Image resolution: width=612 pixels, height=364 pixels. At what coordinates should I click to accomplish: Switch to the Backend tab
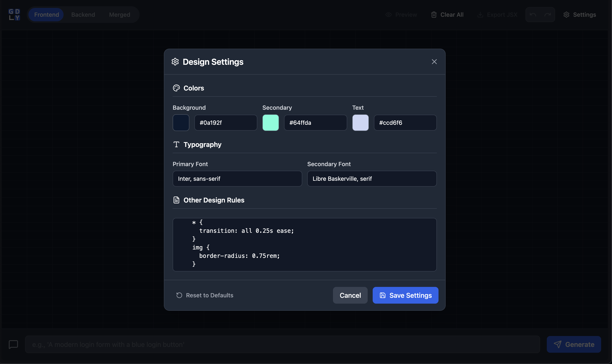(x=83, y=15)
